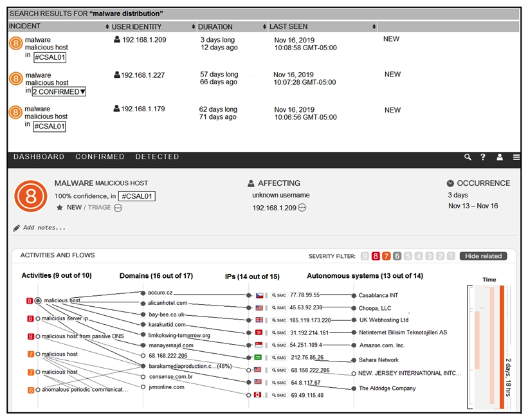
Task: Click the Canadian flag beside 69.49.115.40
Action: pos(258,395)
